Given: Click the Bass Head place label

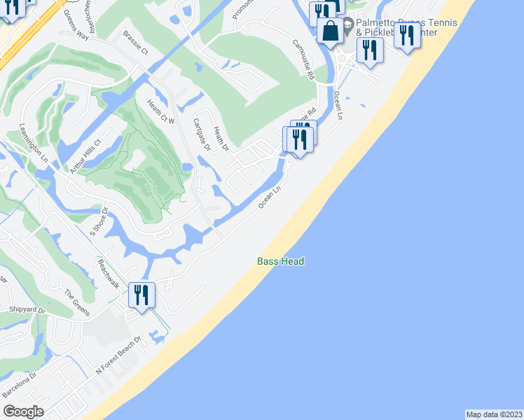Looking at the screenshot, I should pos(280,261).
